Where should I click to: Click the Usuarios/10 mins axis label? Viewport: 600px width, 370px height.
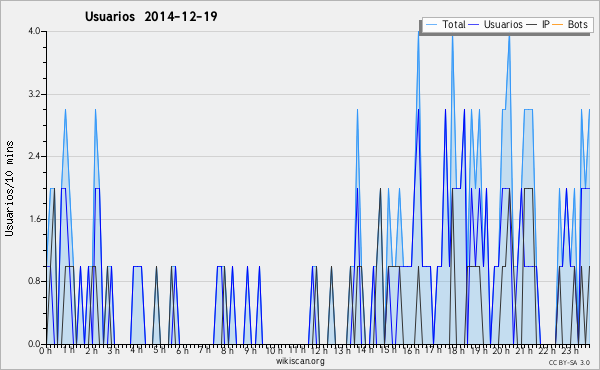point(9,188)
